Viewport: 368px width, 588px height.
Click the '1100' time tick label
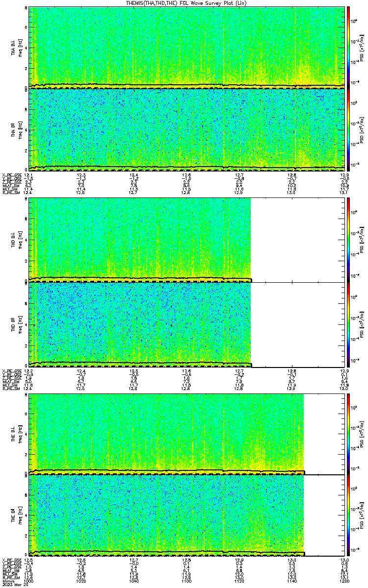pos(186,581)
